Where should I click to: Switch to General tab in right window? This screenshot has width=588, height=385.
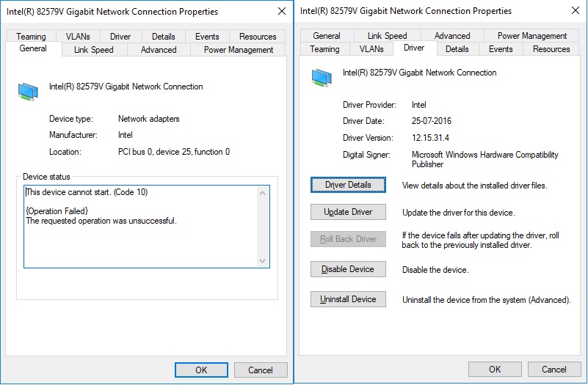pos(327,36)
